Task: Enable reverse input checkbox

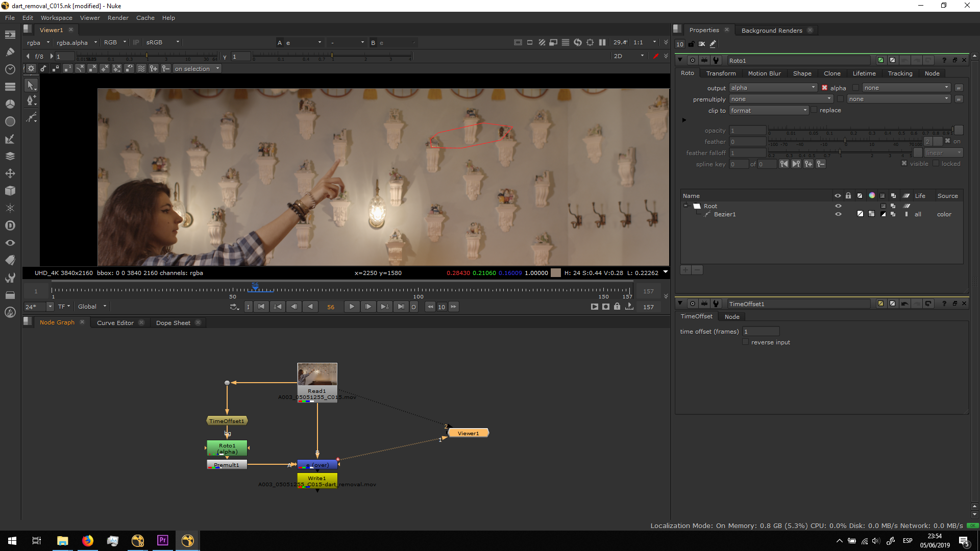Action: tap(746, 342)
